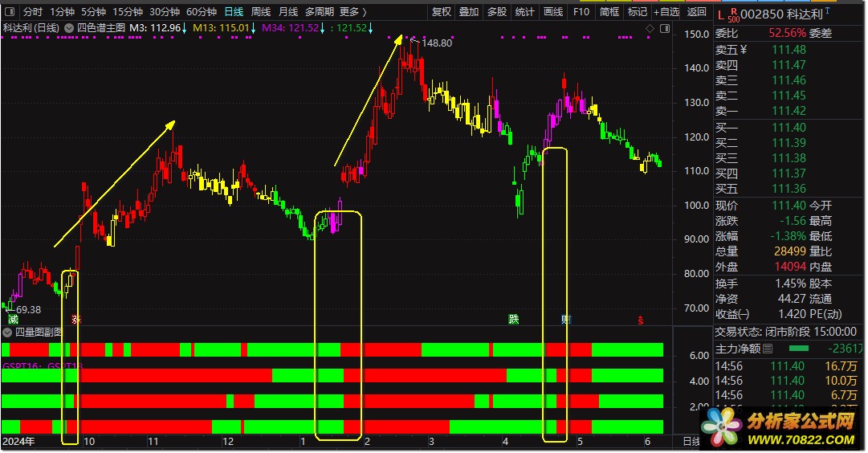Click the 叠加 overlay button
The width and height of the screenshot is (868, 453).
tap(469, 11)
